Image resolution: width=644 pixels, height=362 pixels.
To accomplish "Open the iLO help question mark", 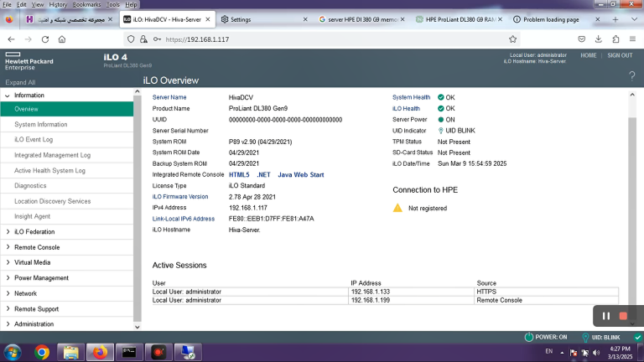I will (632, 76).
